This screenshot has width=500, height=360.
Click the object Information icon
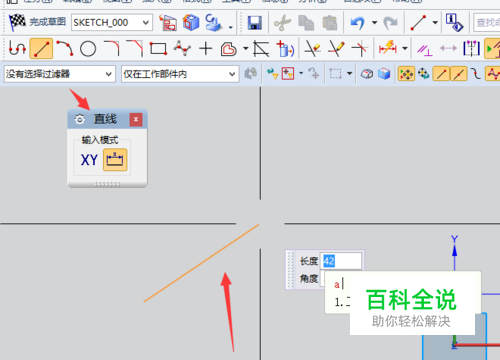point(454,23)
